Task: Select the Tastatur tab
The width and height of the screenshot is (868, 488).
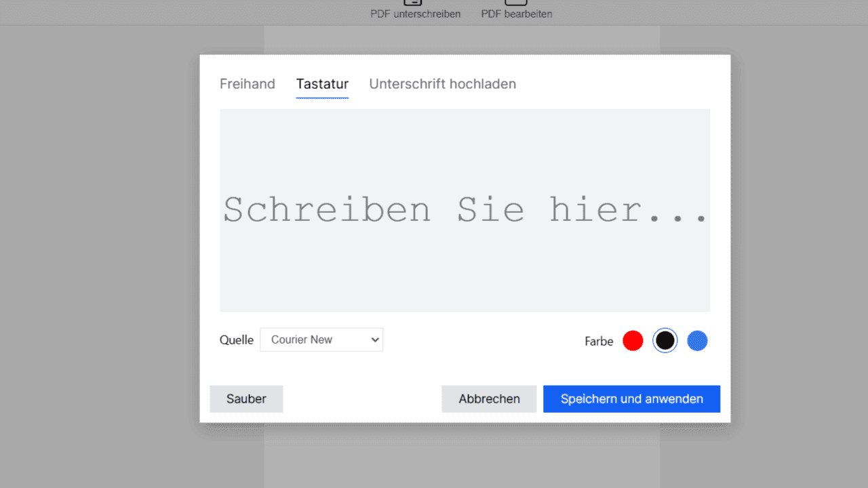Action: pyautogui.click(x=322, y=84)
